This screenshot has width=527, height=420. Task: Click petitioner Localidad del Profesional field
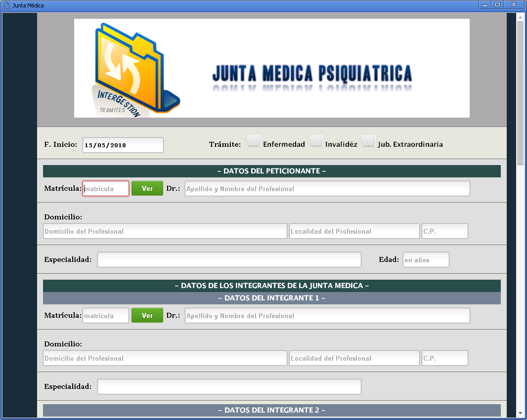click(x=354, y=231)
